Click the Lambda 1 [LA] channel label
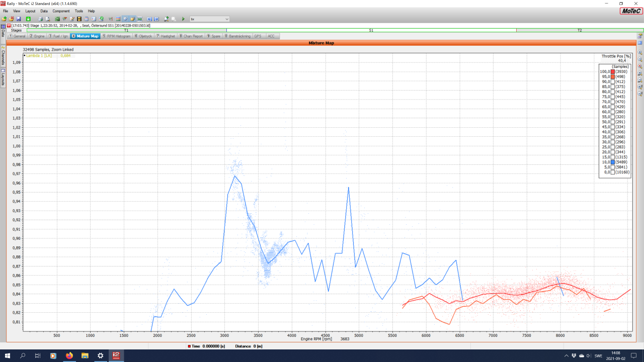This screenshot has width=644, height=362. tap(40, 55)
